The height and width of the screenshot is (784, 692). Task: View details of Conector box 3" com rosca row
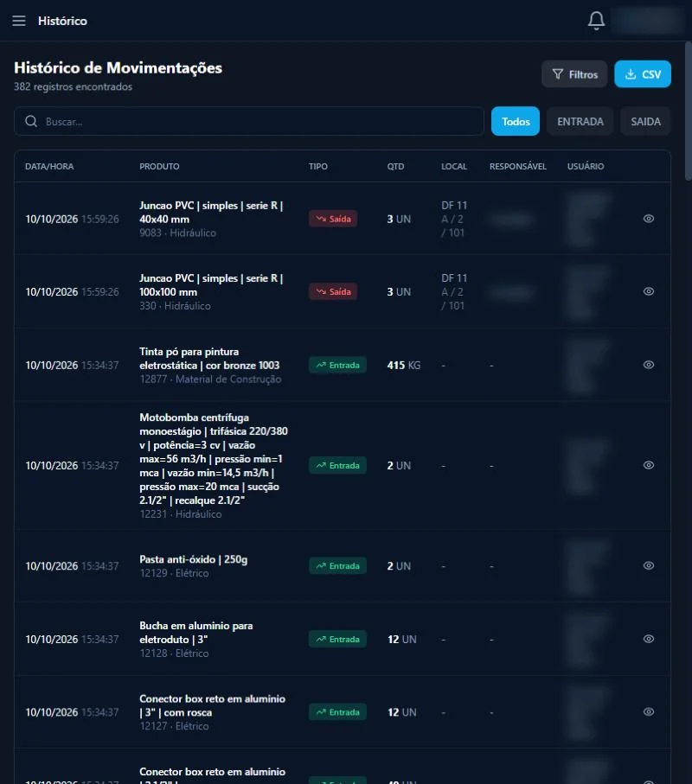(649, 711)
